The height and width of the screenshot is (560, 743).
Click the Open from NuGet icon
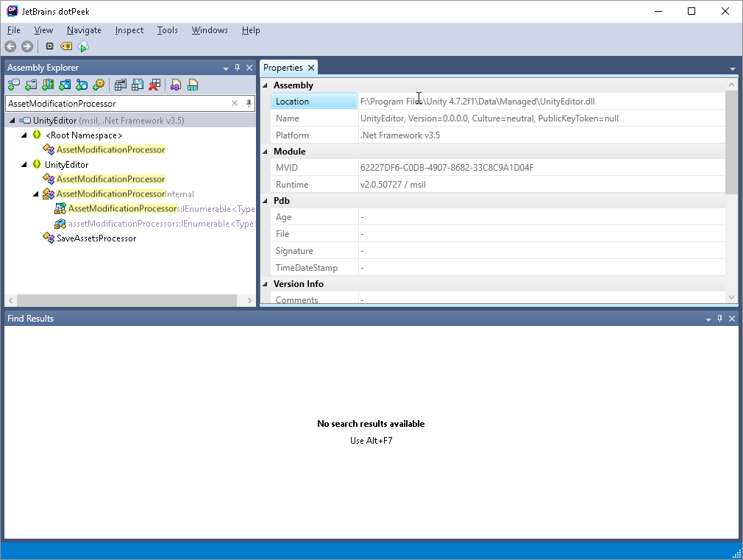click(x=82, y=85)
